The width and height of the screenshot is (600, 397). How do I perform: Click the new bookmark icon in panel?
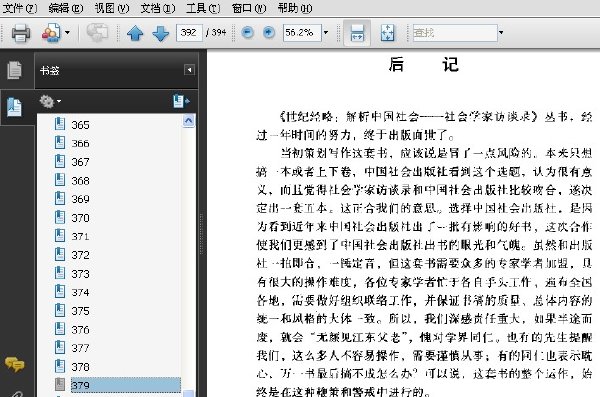181,101
